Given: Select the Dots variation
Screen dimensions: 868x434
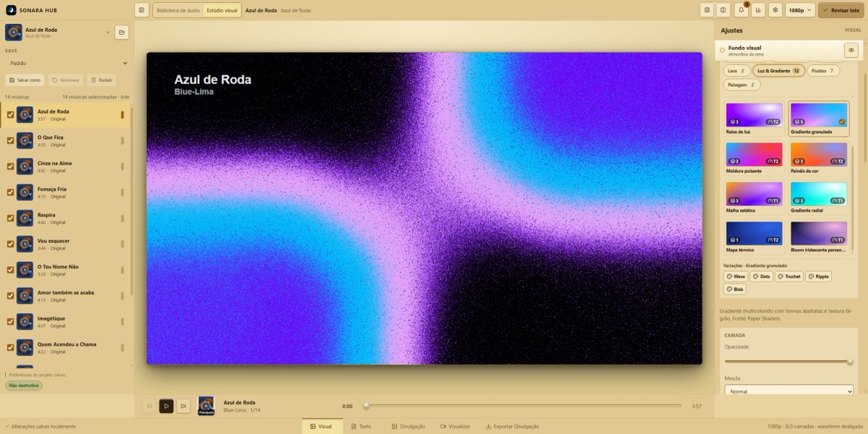Looking at the screenshot, I should [x=762, y=276].
